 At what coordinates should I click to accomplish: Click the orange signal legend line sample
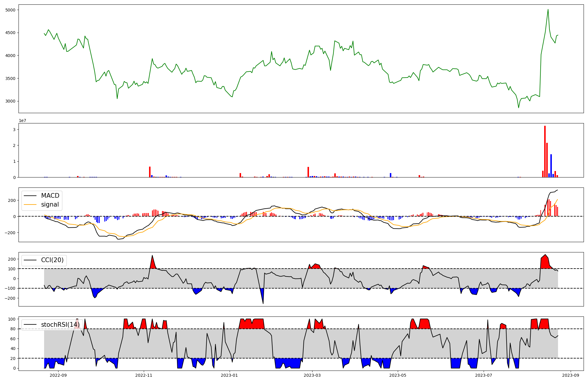(x=30, y=205)
